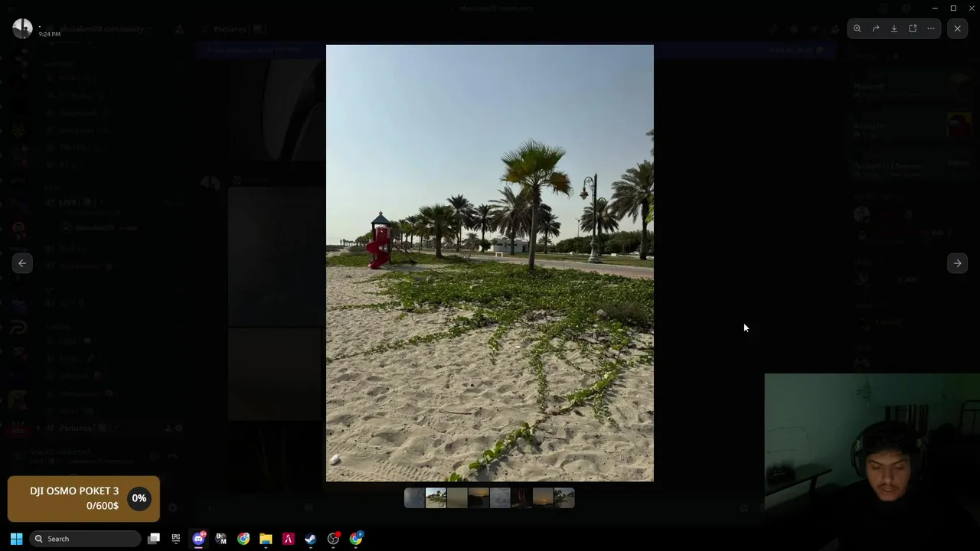Open the BM app in the taskbar
This screenshot has height=551, width=980.
221,539
